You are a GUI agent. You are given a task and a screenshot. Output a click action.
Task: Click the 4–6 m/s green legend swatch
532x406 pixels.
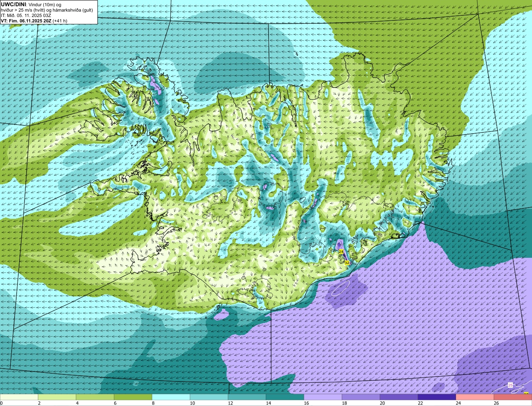[x=95, y=397]
